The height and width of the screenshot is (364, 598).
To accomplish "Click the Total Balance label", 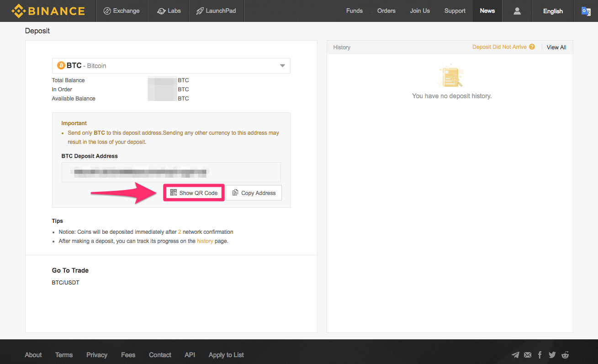I will 69,80.
